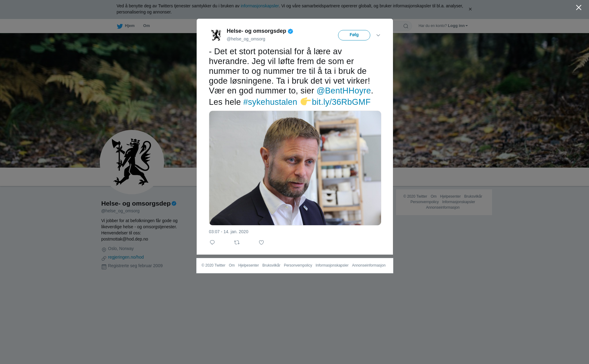Click the reply speech bubble icon
589x364 pixels.
point(212,242)
